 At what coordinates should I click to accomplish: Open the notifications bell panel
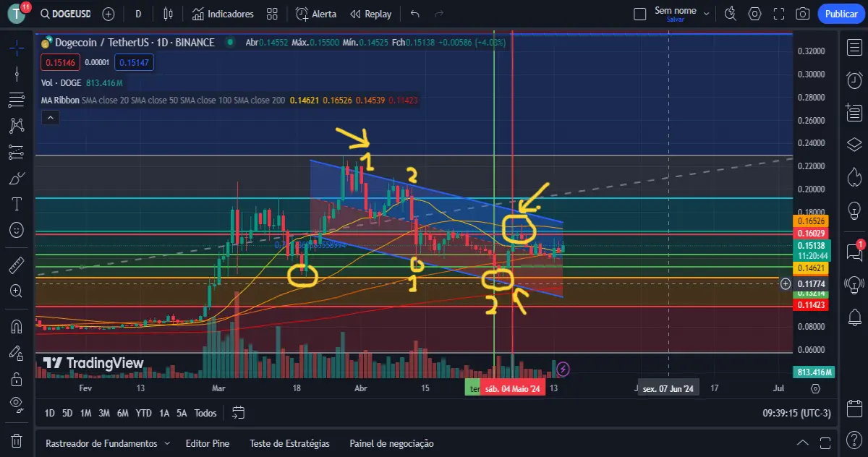pyautogui.click(x=853, y=316)
